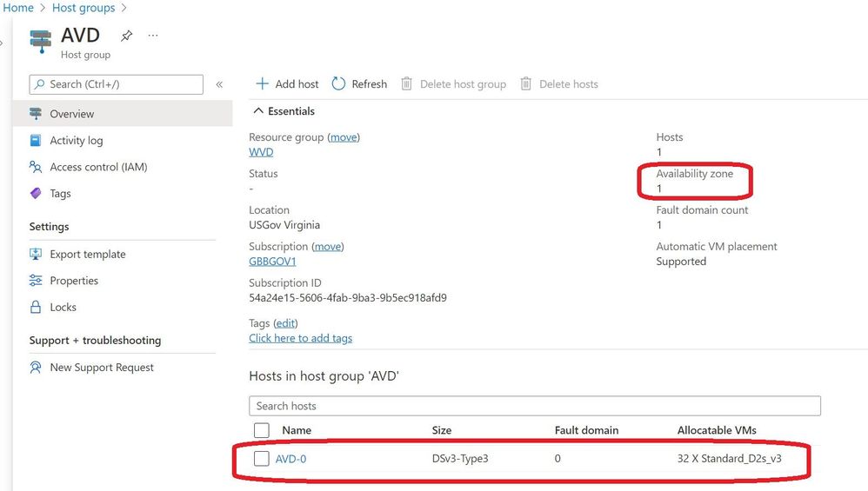Refresh the host group view
Image resolution: width=868 pixels, height=491 pixels.
point(339,84)
